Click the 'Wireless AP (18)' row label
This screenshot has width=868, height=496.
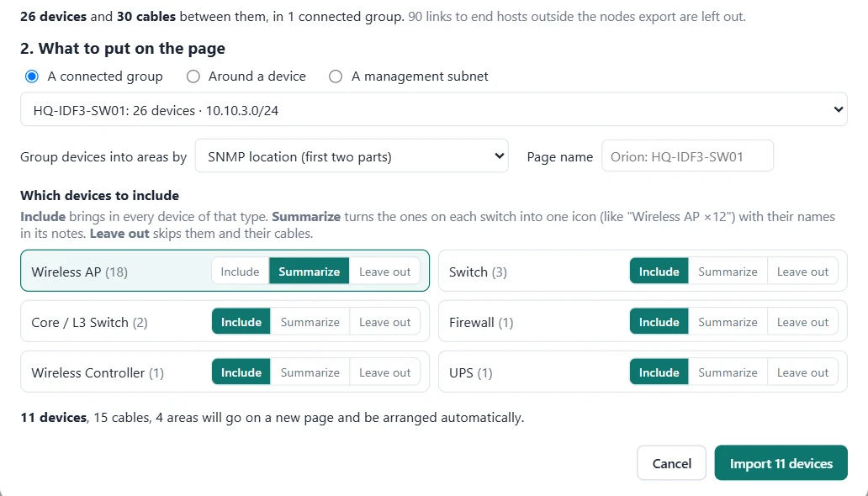(x=79, y=272)
